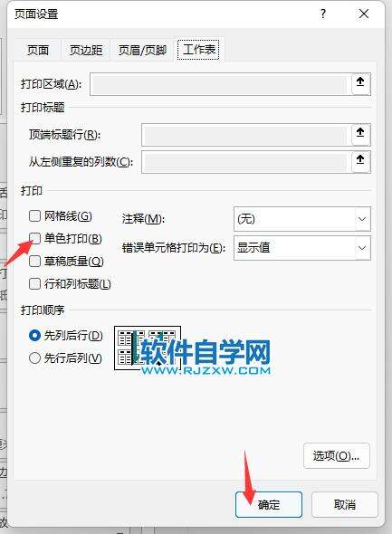Click the collapse arrow icon for 顶端标题行
This screenshot has height=534, width=392.
(360, 134)
